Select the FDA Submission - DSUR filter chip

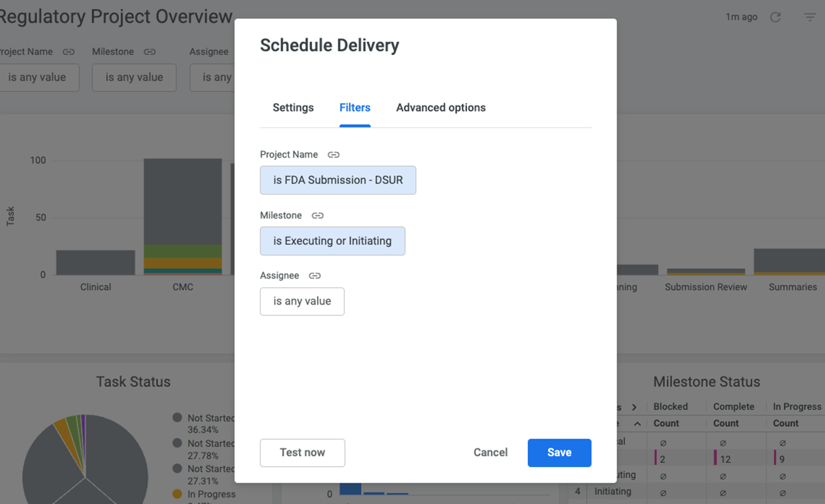338,179
